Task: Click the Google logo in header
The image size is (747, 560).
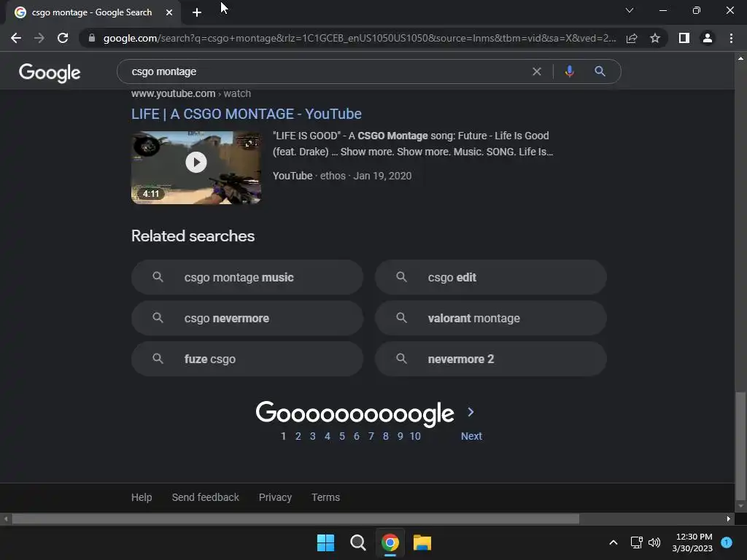Action: 50,73
